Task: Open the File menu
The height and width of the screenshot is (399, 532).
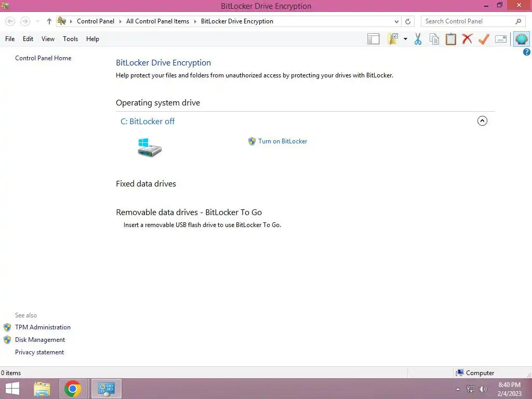Action: 10,39
